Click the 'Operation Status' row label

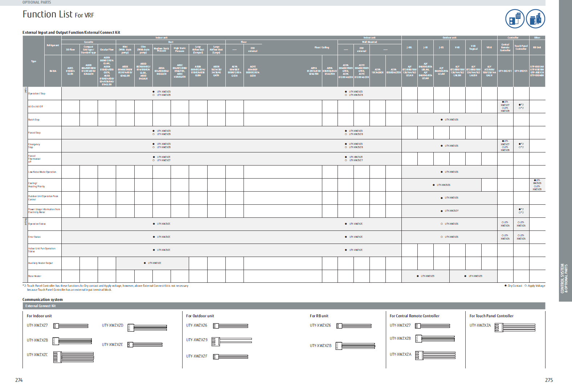pos(37,224)
